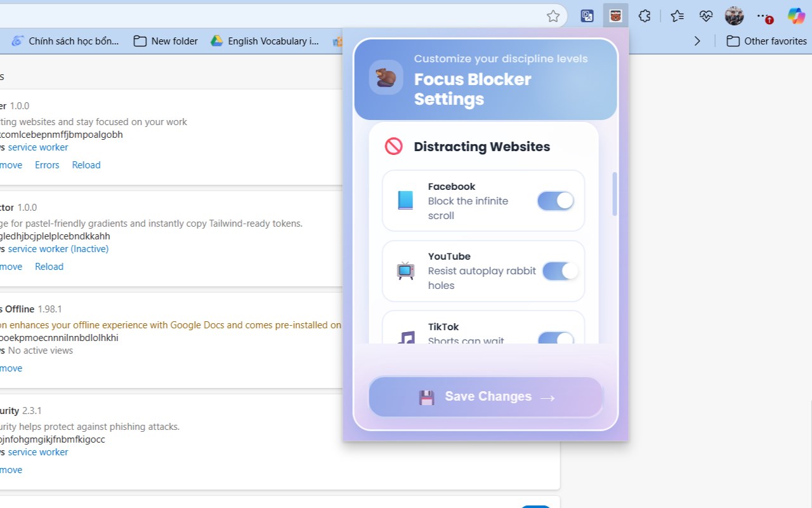Open the translate extension icon in toolbar
The height and width of the screenshot is (508, 812).
(587, 16)
